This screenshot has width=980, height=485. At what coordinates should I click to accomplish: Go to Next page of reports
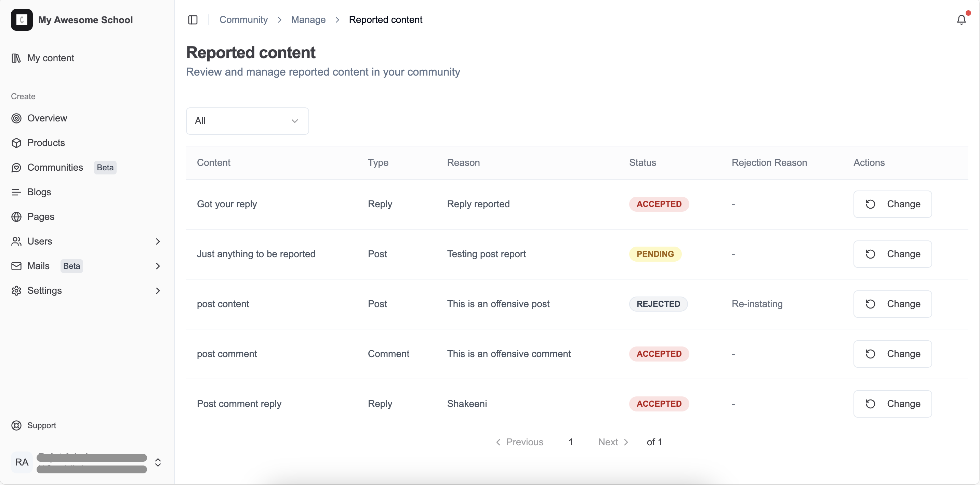612,442
